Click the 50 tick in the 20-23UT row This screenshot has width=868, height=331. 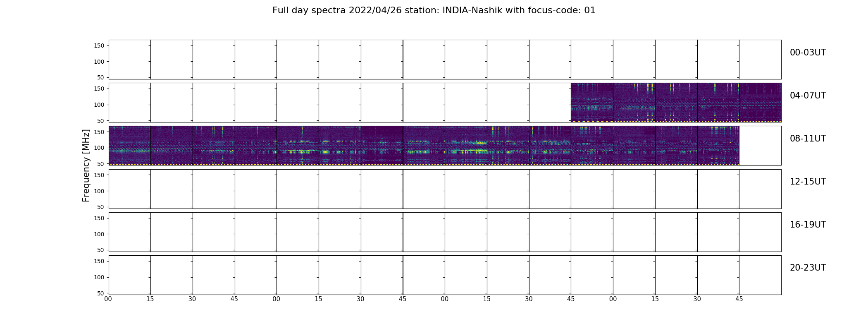tap(101, 293)
